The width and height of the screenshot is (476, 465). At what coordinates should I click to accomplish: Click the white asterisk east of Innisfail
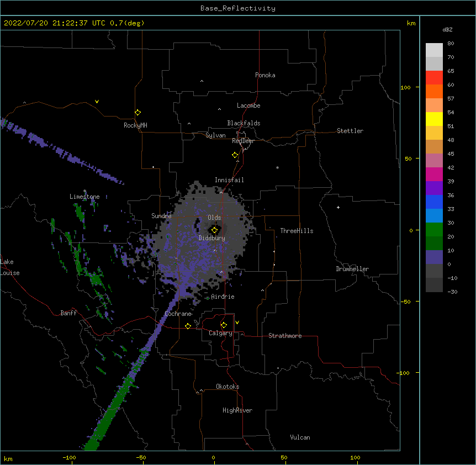[277, 167]
